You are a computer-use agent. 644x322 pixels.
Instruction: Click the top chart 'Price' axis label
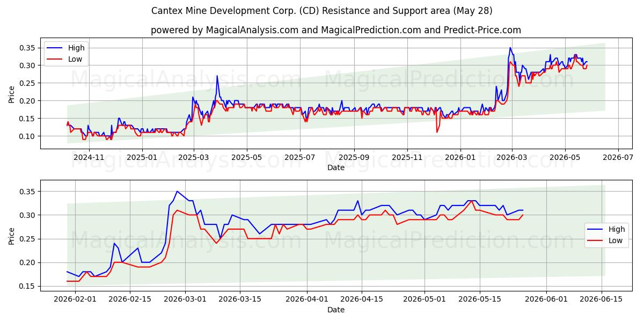[12, 93]
